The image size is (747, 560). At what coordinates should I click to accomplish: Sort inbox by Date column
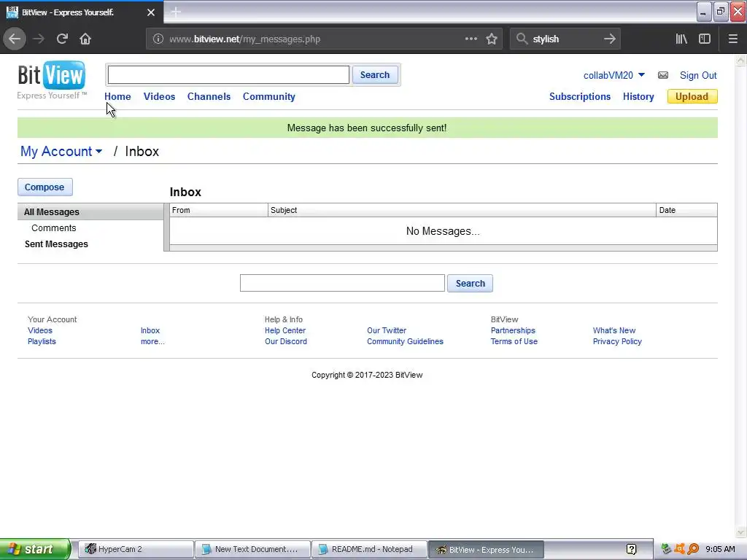686,210
